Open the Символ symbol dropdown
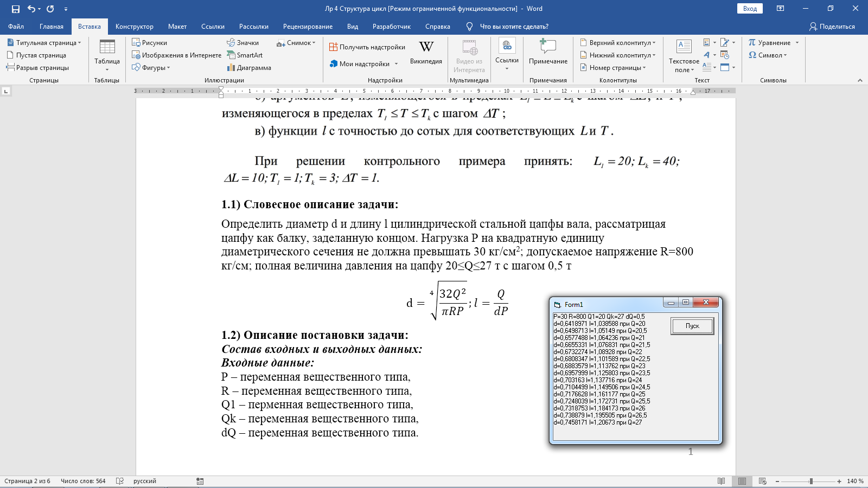Image resolution: width=868 pixels, height=488 pixels. 768,55
